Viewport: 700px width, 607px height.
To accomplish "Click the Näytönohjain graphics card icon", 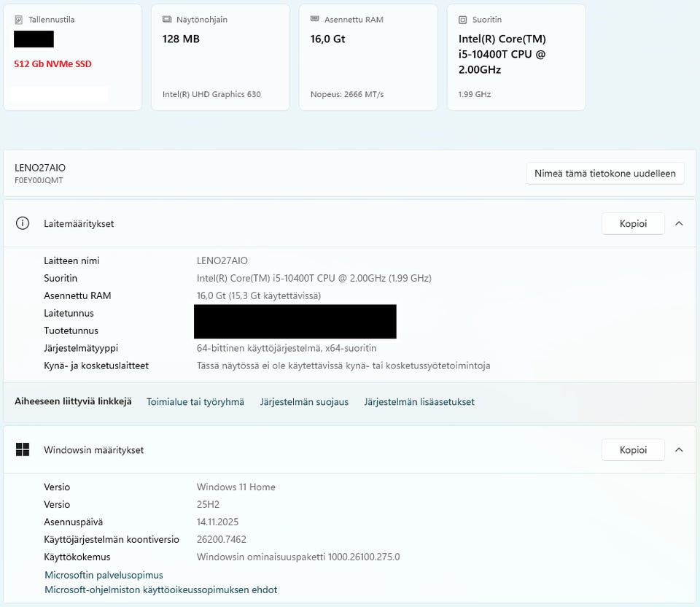I will pyautogui.click(x=167, y=19).
